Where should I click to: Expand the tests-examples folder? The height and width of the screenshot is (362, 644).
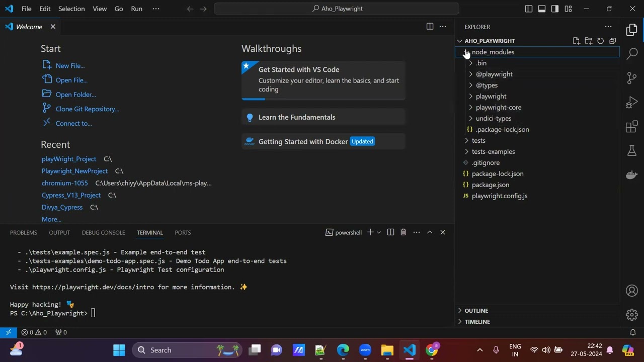(537, 151)
